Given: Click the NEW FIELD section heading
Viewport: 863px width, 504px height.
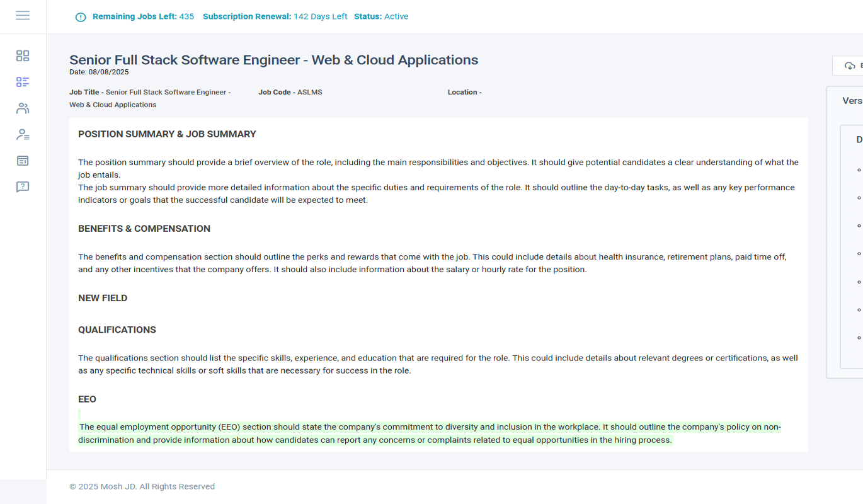Looking at the screenshot, I should pos(103,297).
